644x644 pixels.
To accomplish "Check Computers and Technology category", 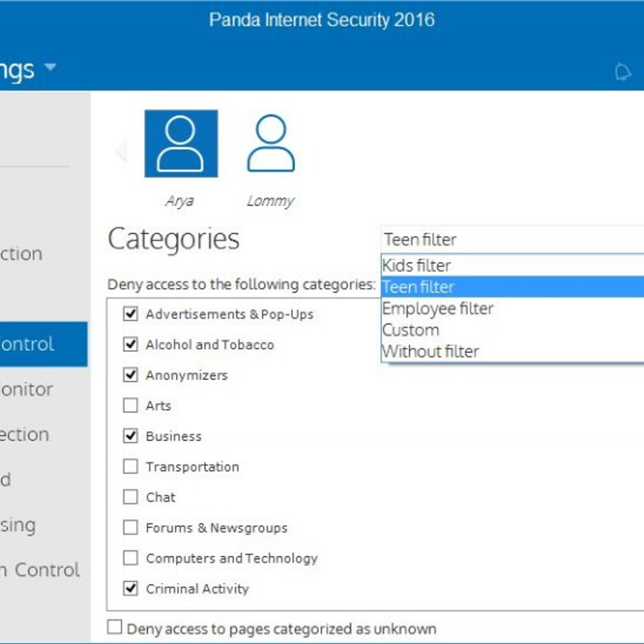I will pos(130,558).
